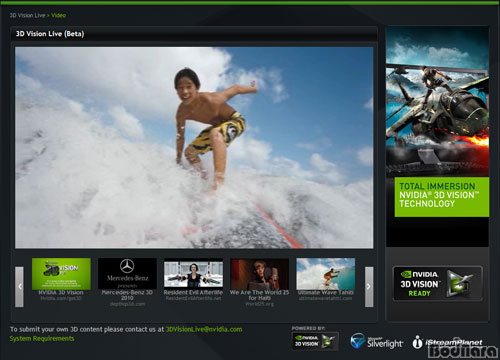Go to 3D Vision Live breadcrumb
500x360 pixels.
pyautogui.click(x=27, y=15)
